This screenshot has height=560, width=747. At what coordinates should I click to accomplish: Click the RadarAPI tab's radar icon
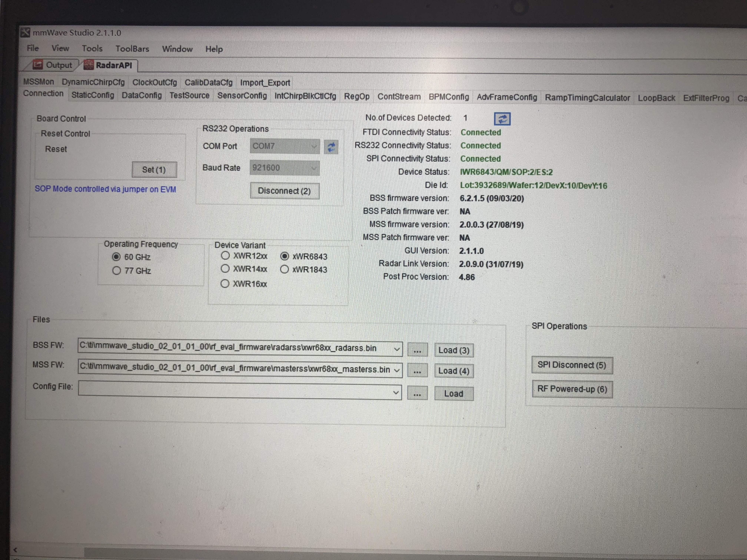click(89, 65)
